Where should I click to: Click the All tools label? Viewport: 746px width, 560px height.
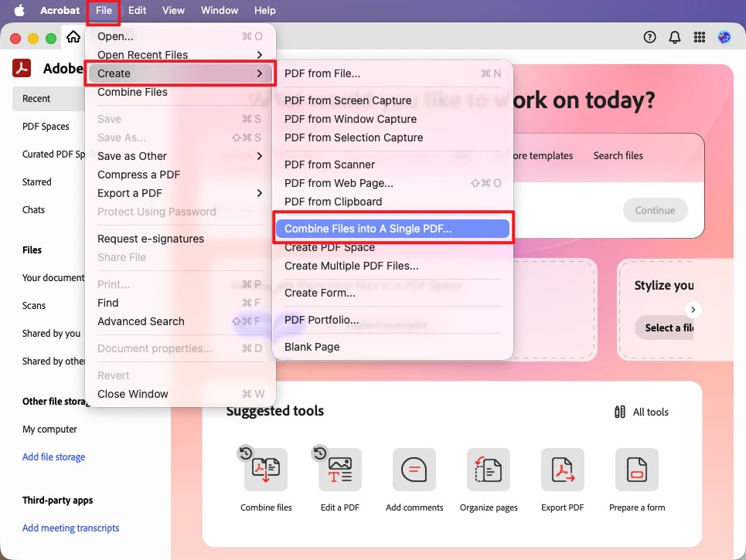coord(650,412)
